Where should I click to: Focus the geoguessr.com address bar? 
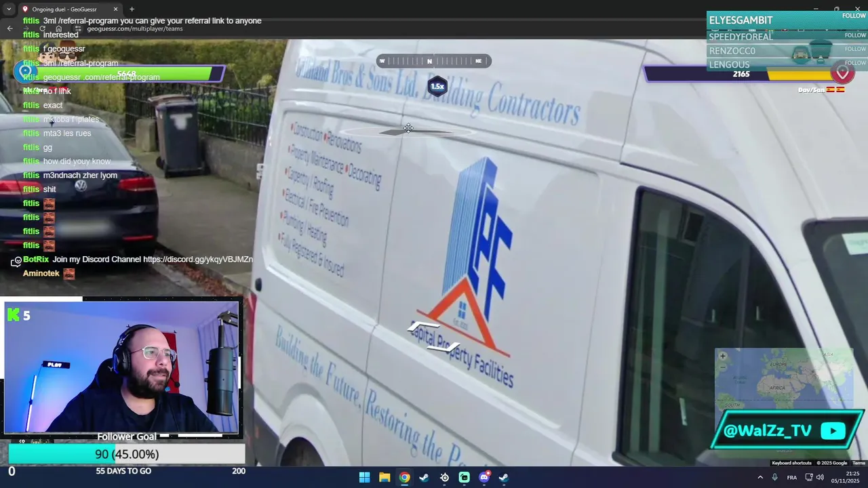[x=135, y=28]
